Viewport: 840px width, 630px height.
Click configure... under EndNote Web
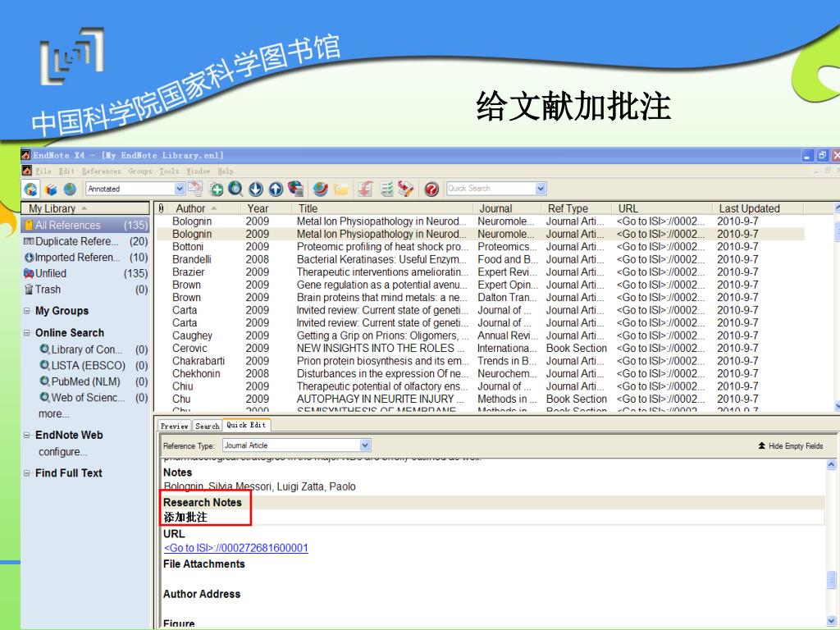pos(62,452)
